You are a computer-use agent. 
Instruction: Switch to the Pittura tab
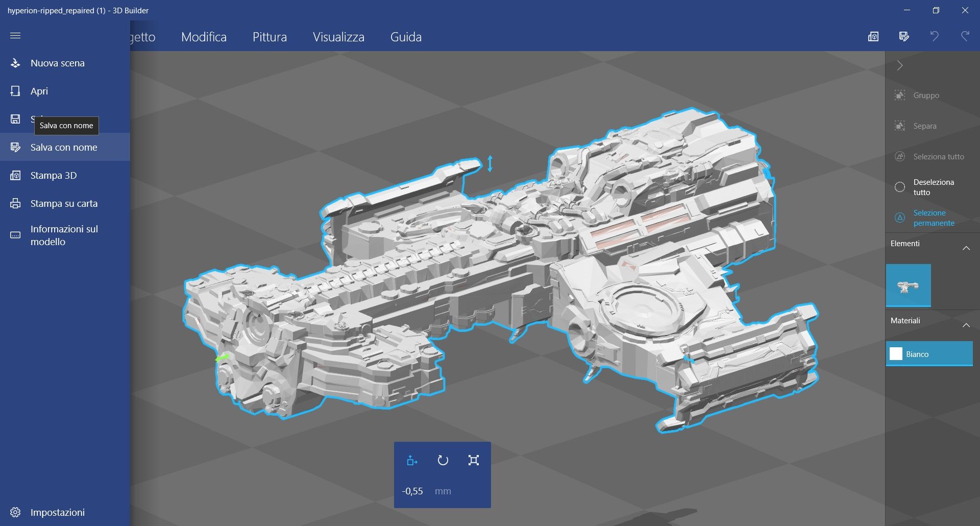click(269, 37)
